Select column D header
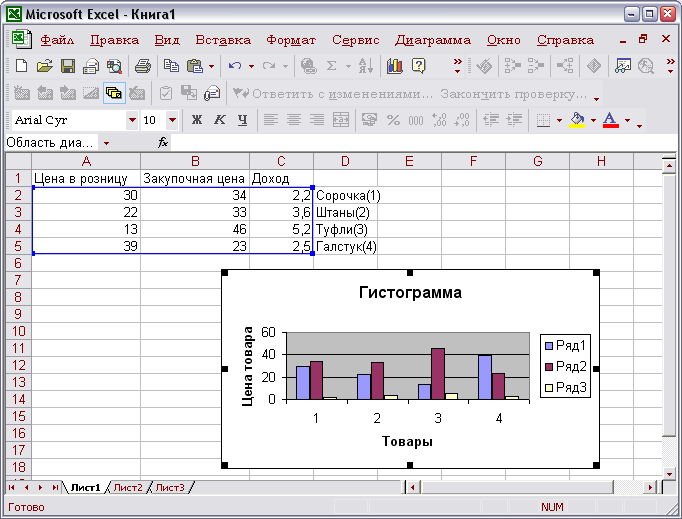This screenshot has width=682, height=519. [x=345, y=161]
